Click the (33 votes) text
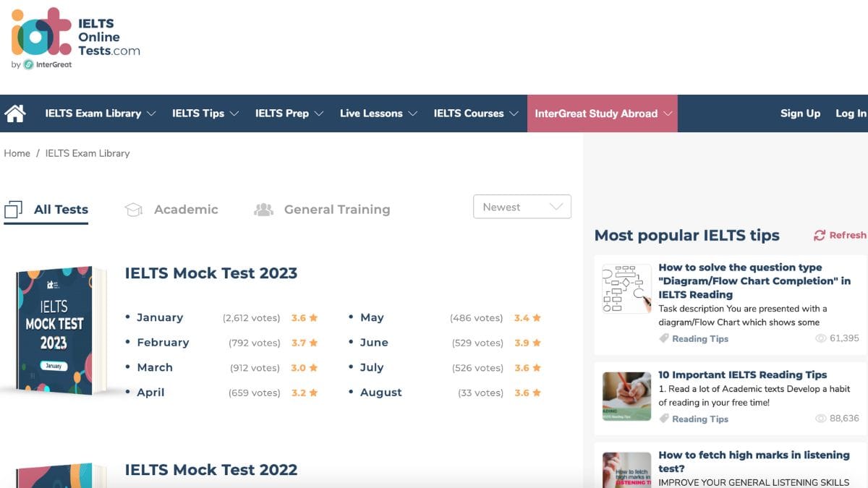868x488 pixels. pyautogui.click(x=480, y=393)
